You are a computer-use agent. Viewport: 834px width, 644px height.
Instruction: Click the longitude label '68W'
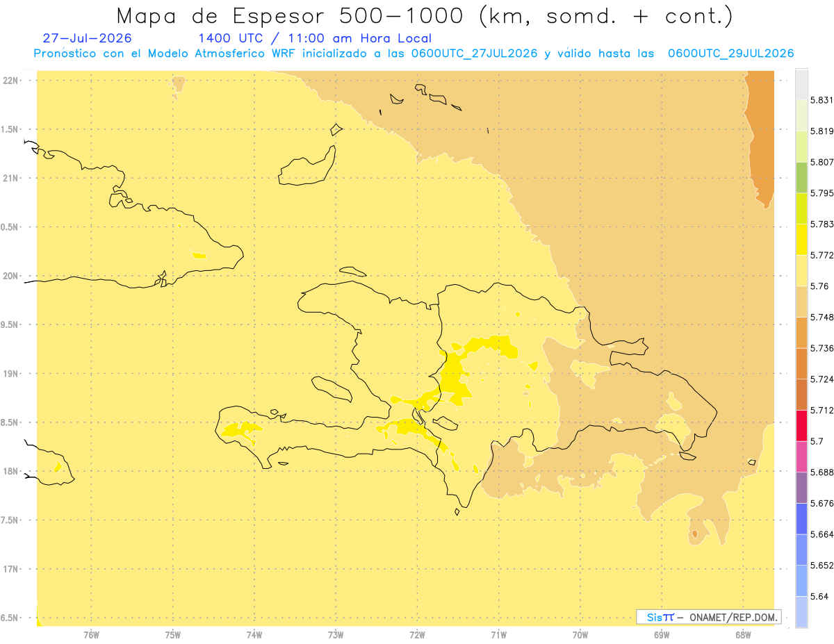click(x=743, y=635)
